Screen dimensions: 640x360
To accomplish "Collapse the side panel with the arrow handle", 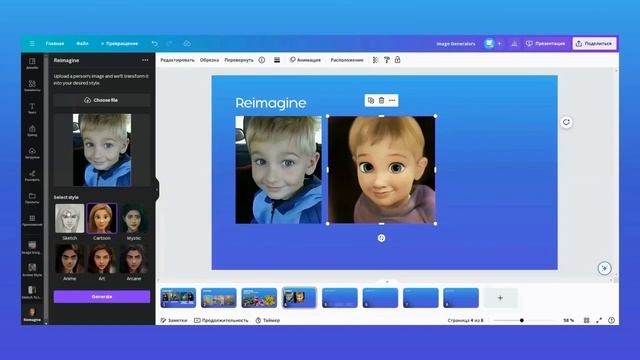I will click(157, 189).
